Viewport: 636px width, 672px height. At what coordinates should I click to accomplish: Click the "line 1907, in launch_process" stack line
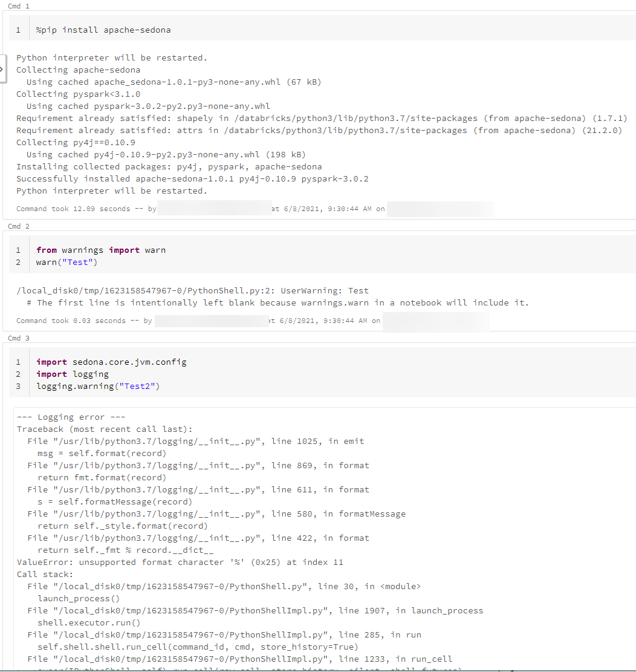255,611
